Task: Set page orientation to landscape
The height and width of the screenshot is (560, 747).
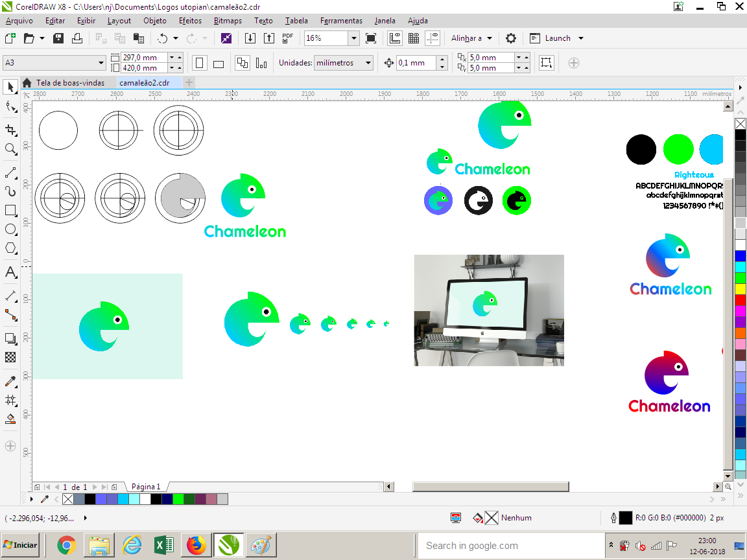Action: click(219, 63)
